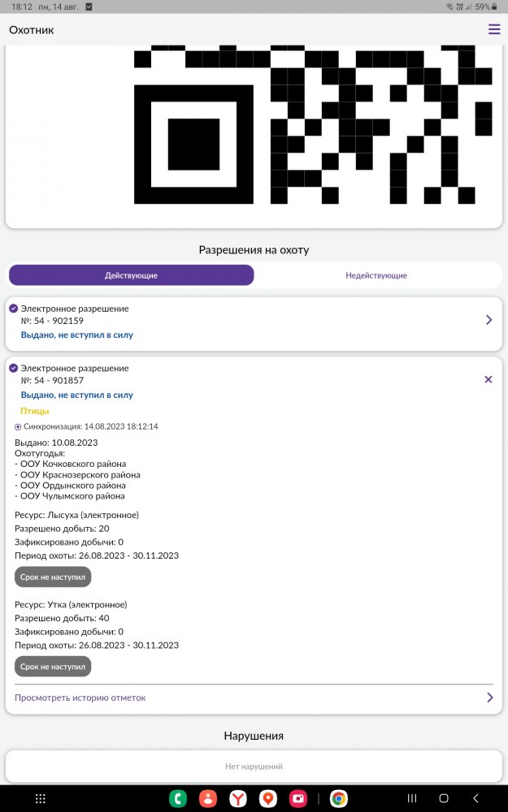Click checkmark icon of permit 54 - 902159
This screenshot has width=508, height=812.
point(13,309)
